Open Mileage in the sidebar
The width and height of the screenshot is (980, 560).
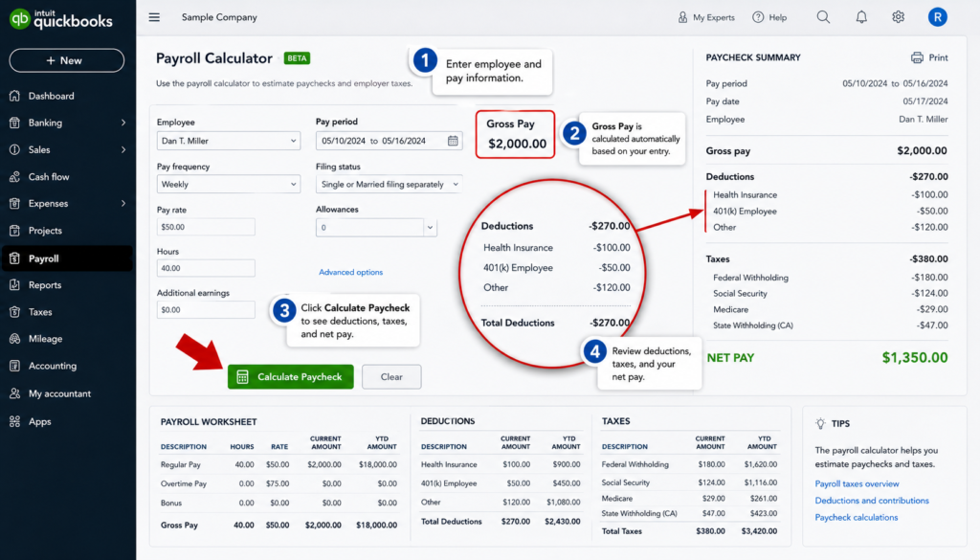coord(45,339)
